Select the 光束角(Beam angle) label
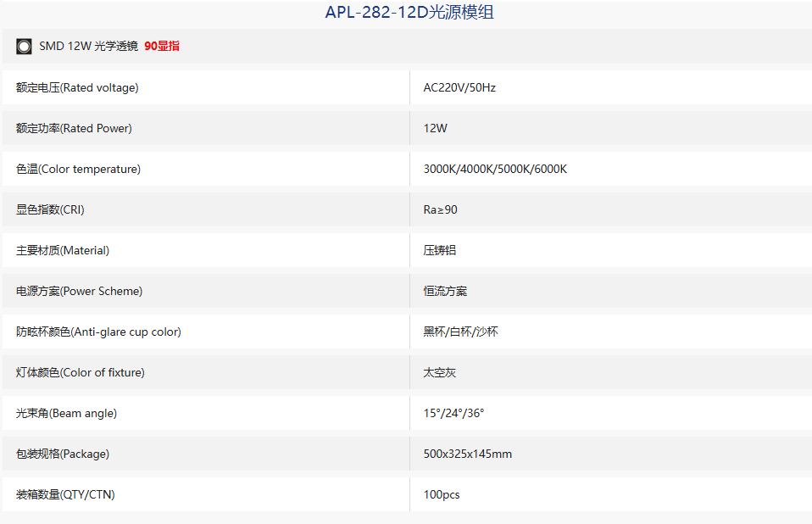The image size is (812, 524). [x=66, y=413]
